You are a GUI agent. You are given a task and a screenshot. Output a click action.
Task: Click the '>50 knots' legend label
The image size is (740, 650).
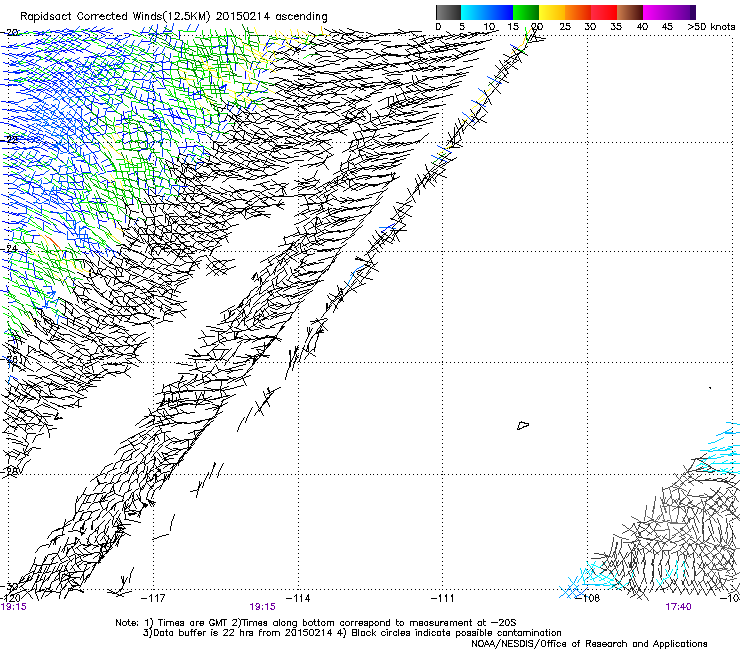pos(711,27)
